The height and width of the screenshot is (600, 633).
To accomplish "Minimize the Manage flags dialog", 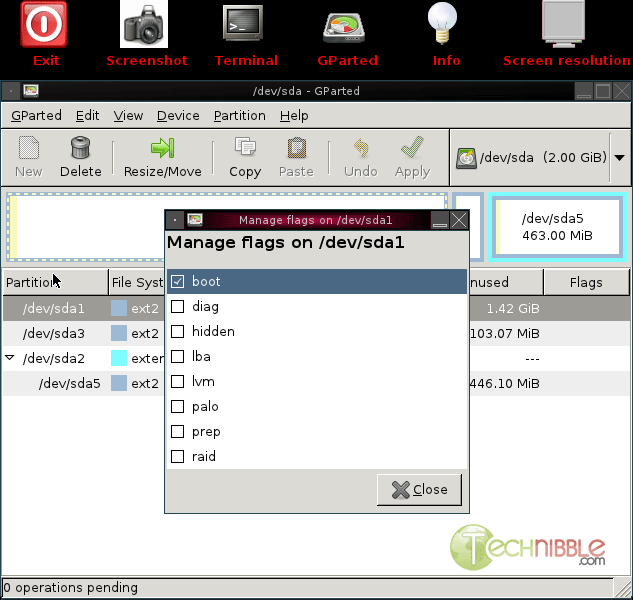I will [439, 220].
